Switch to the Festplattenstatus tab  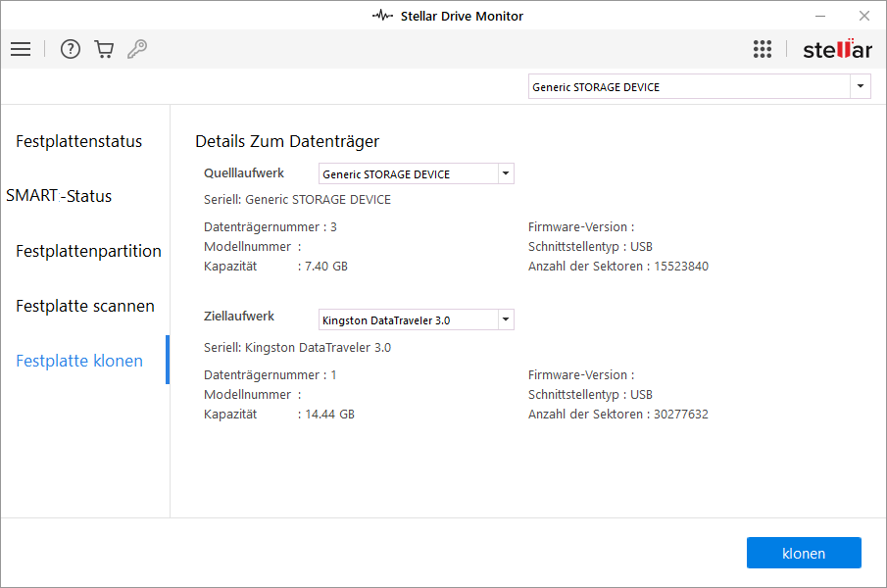[x=78, y=141]
